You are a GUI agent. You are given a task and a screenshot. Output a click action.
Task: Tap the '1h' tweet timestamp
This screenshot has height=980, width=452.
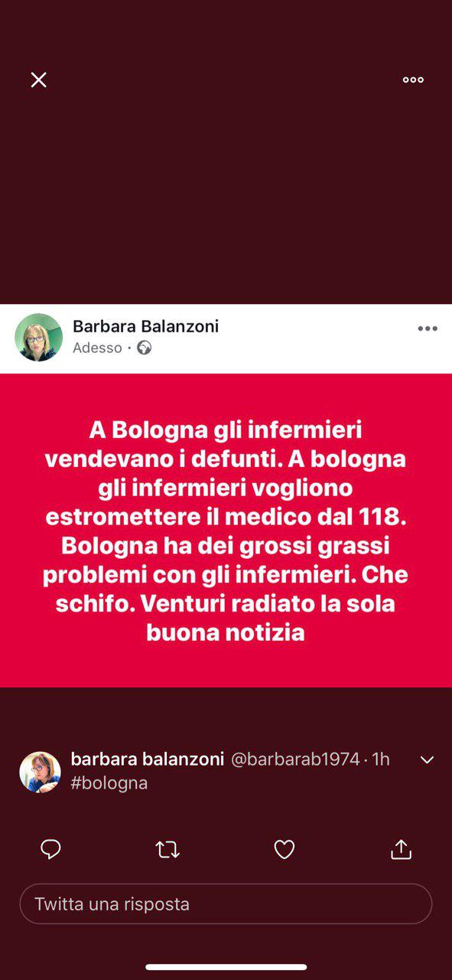(x=381, y=759)
